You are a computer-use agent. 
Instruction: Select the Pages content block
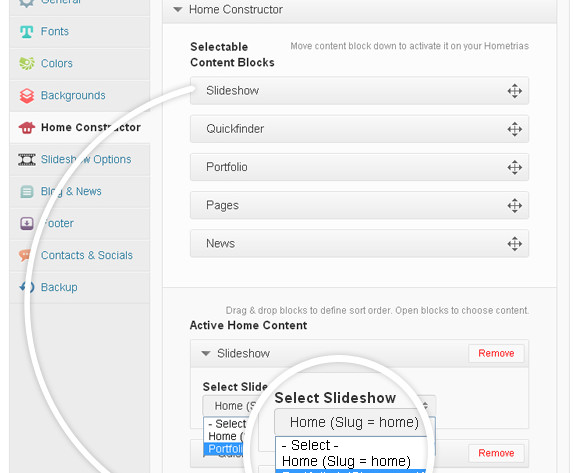359,205
